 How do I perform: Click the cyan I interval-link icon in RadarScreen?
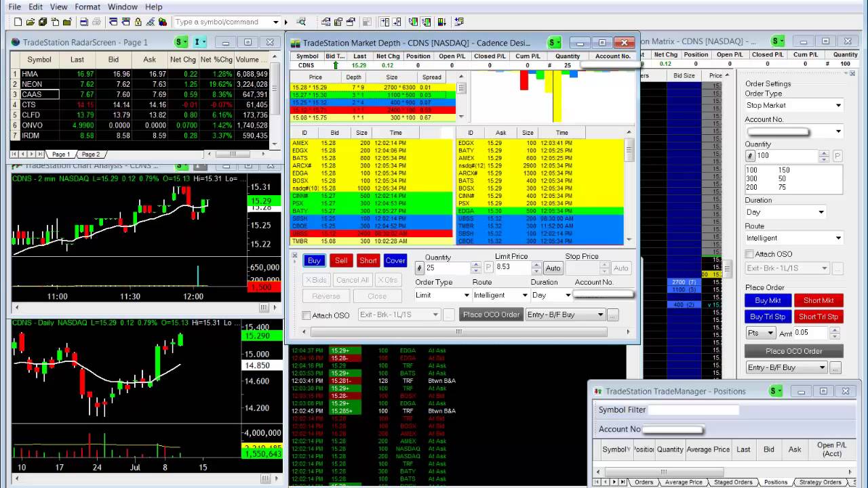(199, 42)
